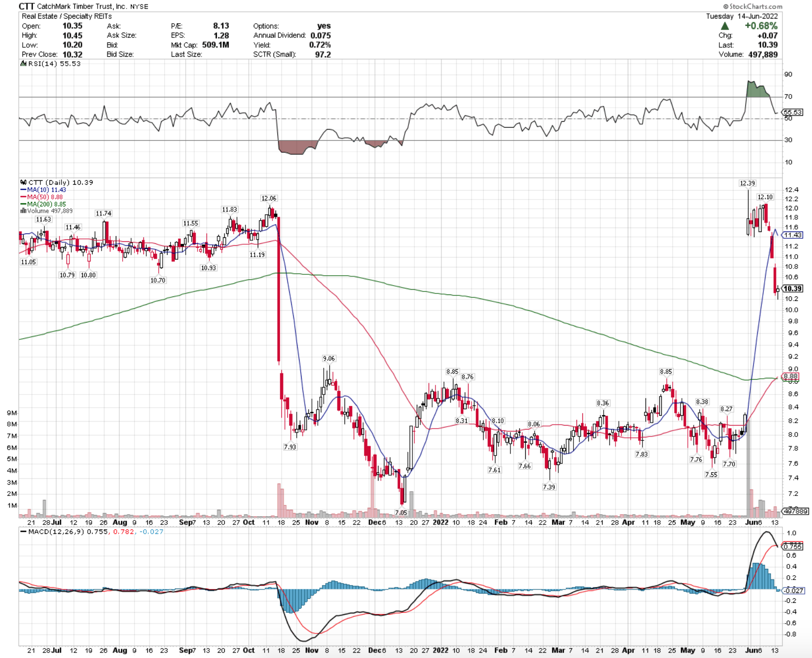Click the 12.10 high price label
This screenshot has height=658, width=812.
pos(765,197)
